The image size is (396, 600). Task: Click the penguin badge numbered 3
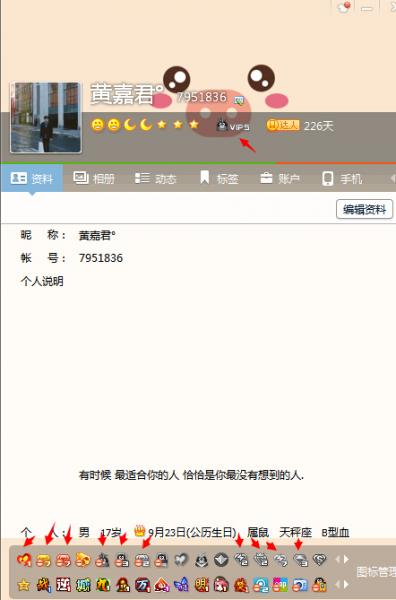tap(122, 560)
